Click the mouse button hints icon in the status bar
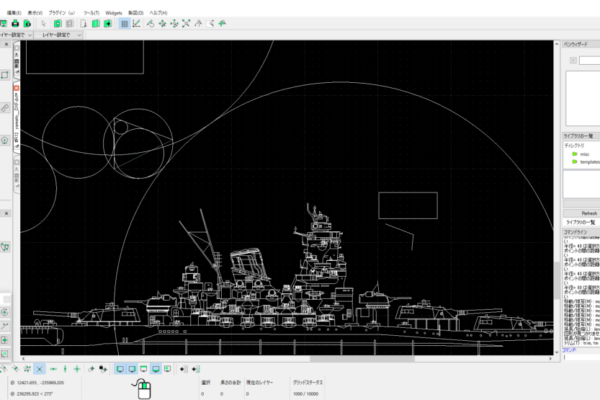 coord(143,389)
